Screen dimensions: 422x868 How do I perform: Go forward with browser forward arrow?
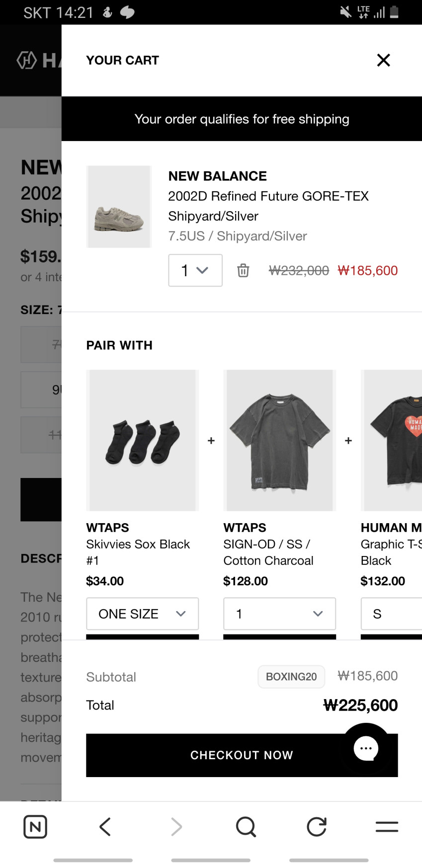176,827
